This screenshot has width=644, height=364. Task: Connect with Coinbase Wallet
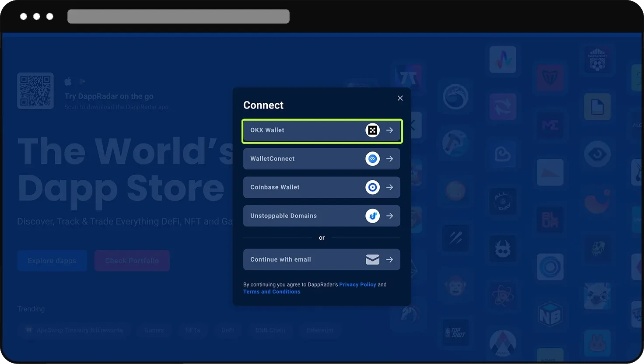click(322, 187)
